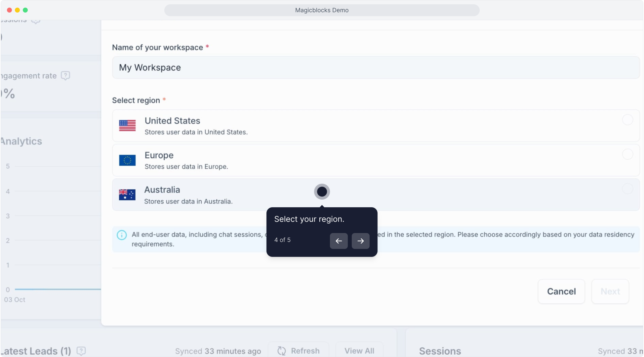Click the Refresh sync icon
Viewport: 644px width, 357px height.
[282, 351]
